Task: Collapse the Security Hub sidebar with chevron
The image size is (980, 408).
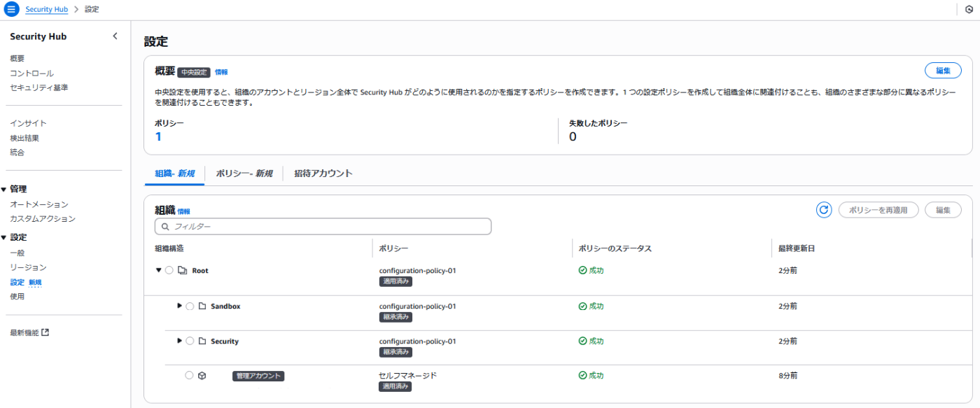Action: click(x=115, y=36)
